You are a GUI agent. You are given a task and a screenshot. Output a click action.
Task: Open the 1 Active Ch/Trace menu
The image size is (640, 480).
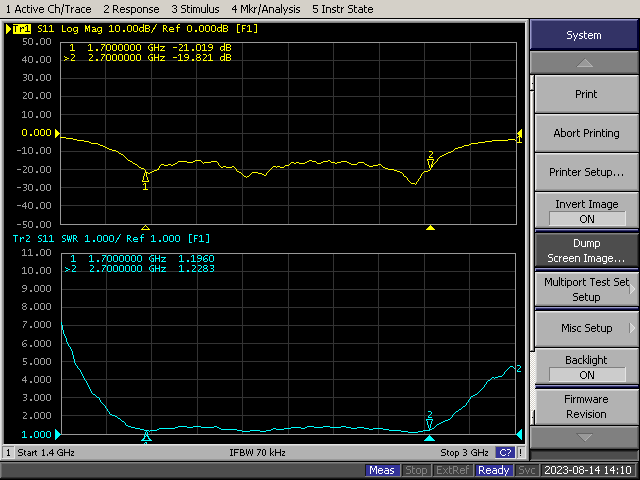(x=48, y=9)
